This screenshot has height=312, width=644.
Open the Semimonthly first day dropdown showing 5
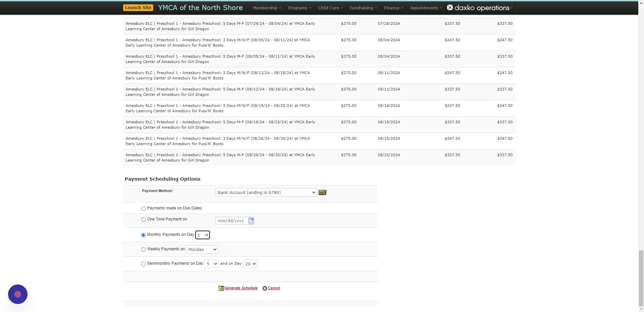pos(211,264)
